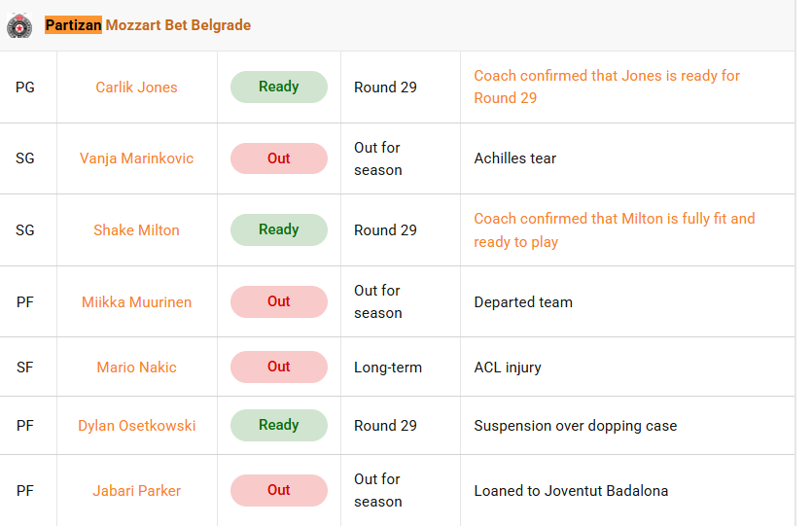This screenshot has width=812, height=526.
Task: Click the Out status for Miikka Muurinen
Action: point(278,301)
